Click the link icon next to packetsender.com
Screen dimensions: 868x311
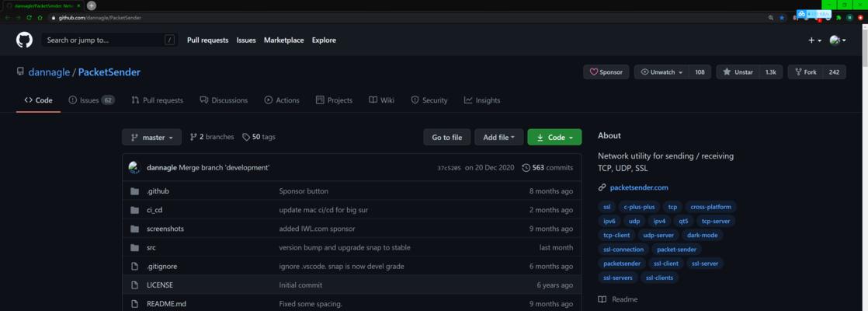pos(602,187)
